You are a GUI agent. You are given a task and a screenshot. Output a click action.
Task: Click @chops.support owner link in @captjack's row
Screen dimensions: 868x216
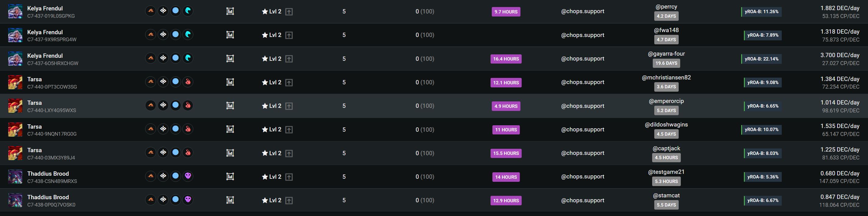pyautogui.click(x=583, y=153)
